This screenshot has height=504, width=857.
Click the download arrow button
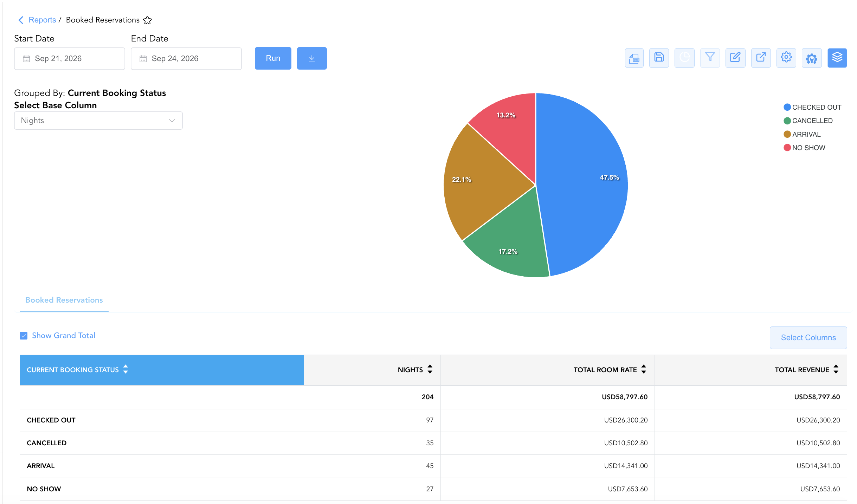pos(312,58)
